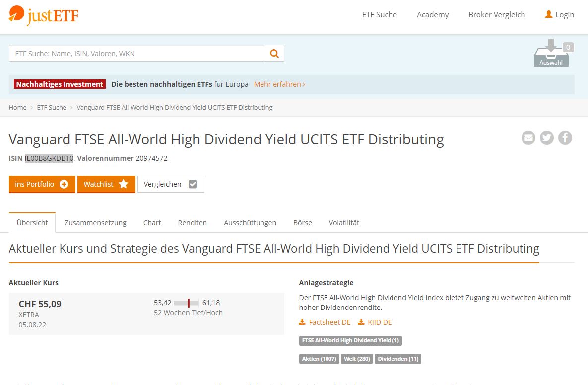Click the Factsheet DE download icon
The image size is (588, 385).
pyautogui.click(x=302, y=322)
